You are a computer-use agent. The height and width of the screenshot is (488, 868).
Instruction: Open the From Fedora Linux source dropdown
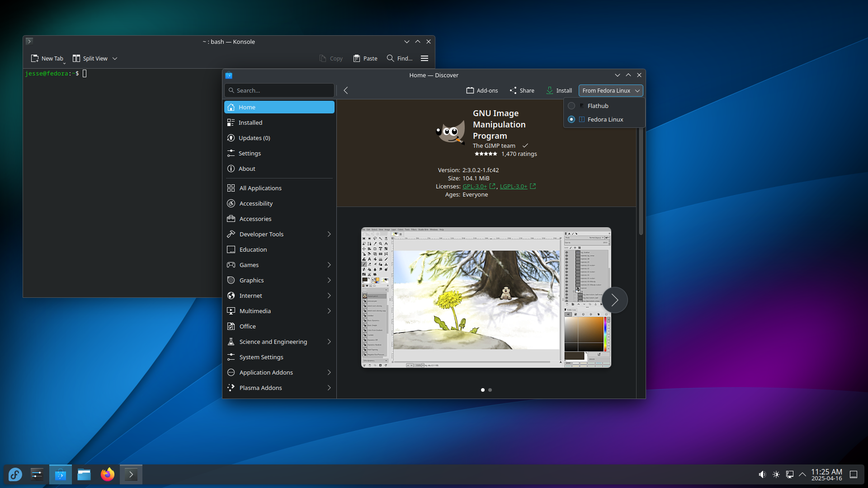[611, 90]
